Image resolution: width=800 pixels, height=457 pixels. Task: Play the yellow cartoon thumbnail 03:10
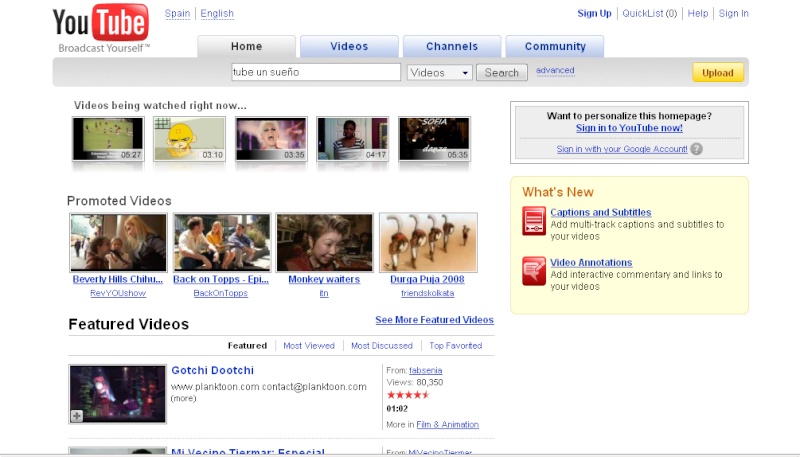point(189,139)
